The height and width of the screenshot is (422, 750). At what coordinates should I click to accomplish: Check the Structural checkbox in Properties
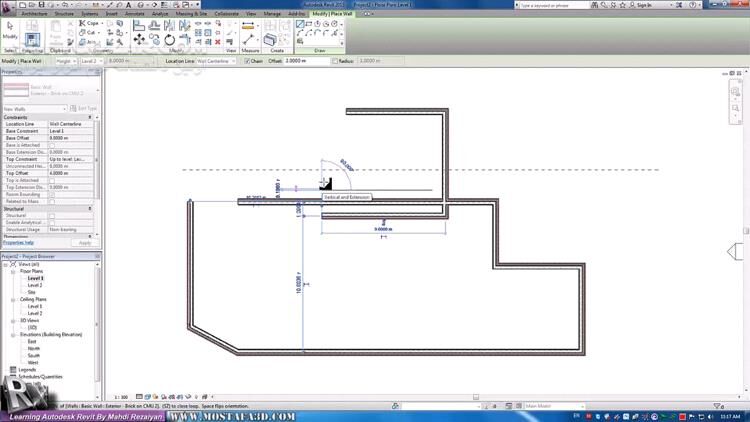click(x=52, y=215)
